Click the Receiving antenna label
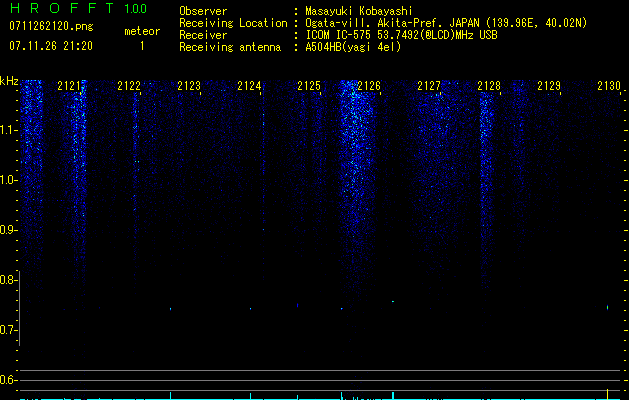This screenshot has height=400, width=629. 230,47
